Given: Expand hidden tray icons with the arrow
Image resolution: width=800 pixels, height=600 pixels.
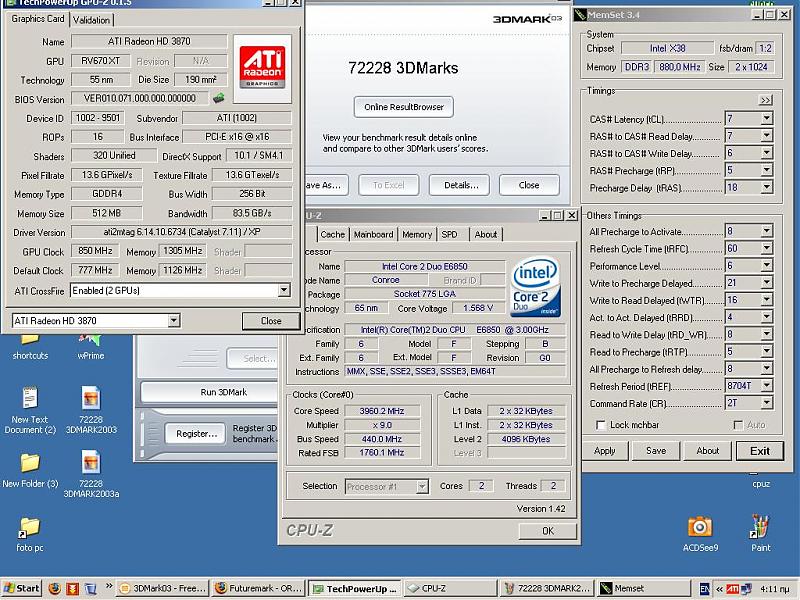Looking at the screenshot, I should 719,589.
